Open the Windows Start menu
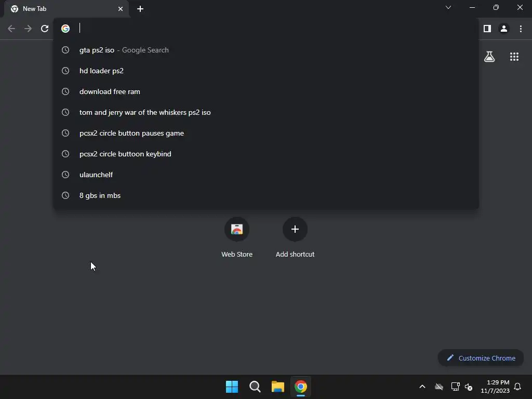 [232, 387]
